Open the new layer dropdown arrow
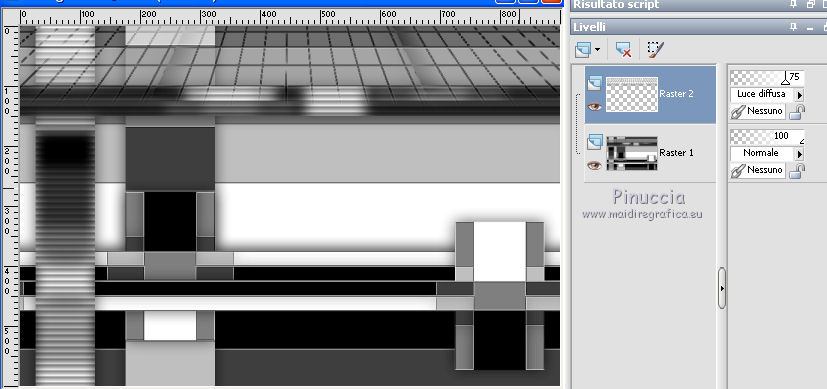 pos(597,51)
